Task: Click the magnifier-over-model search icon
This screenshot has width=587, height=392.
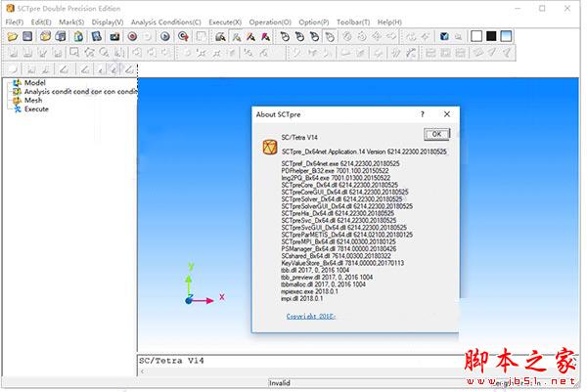Action: coord(220,36)
